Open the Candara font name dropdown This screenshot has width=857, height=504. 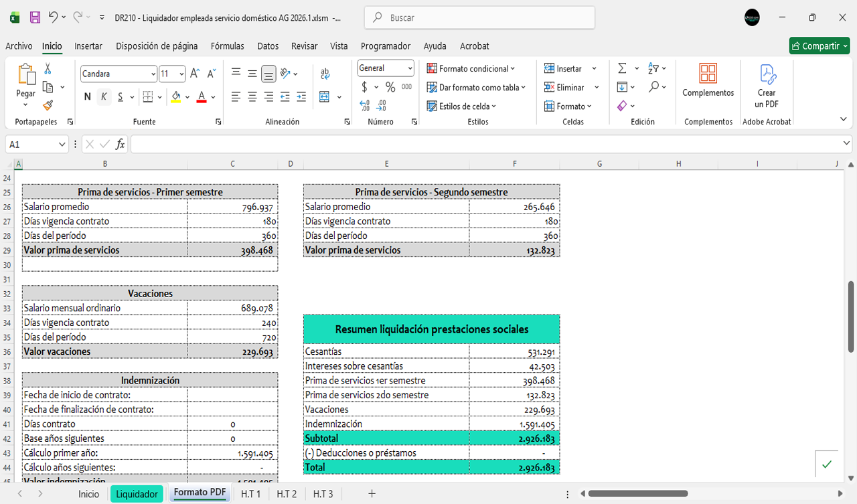(153, 74)
